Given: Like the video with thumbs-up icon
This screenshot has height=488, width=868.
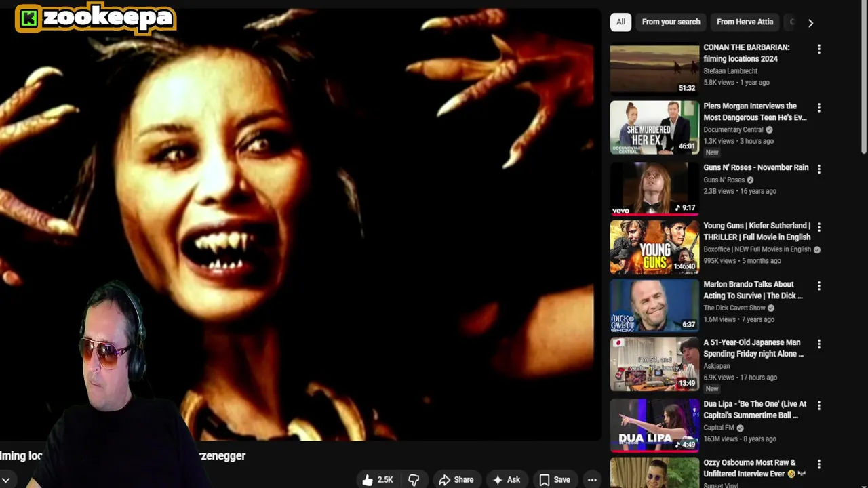Looking at the screenshot, I should pos(368,480).
